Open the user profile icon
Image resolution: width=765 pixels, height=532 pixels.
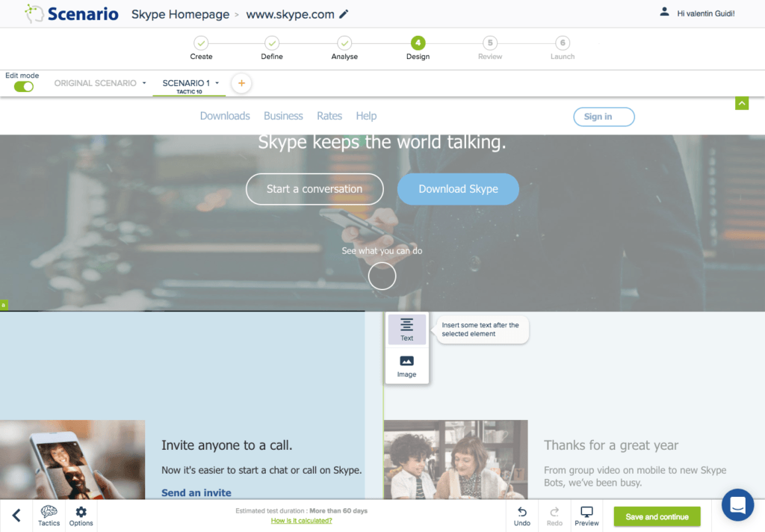pos(664,12)
